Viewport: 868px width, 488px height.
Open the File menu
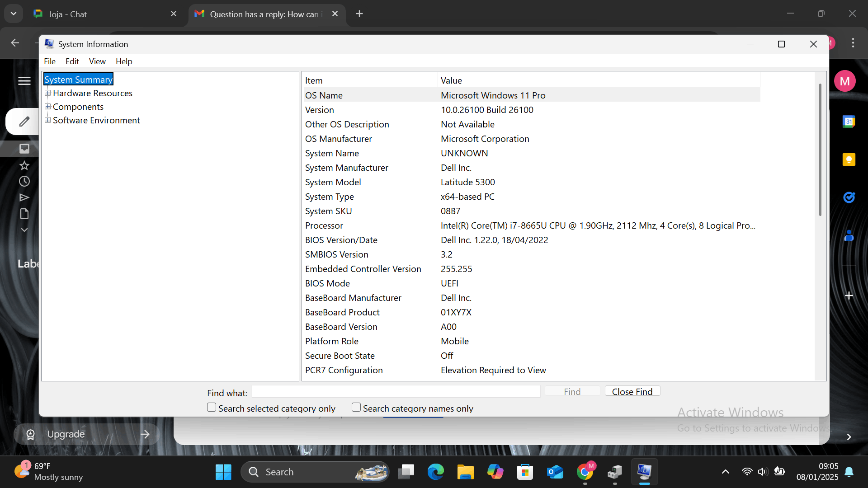coord(50,61)
